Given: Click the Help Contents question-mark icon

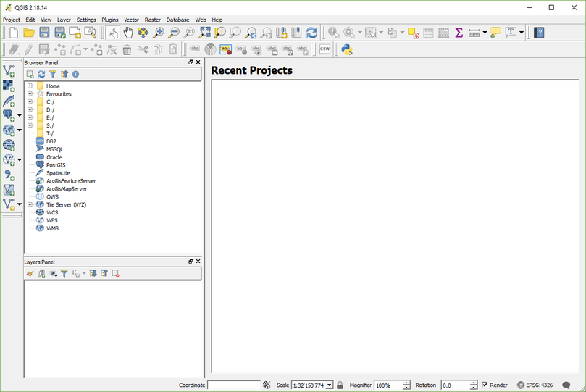Looking at the screenshot, I should click(539, 33).
